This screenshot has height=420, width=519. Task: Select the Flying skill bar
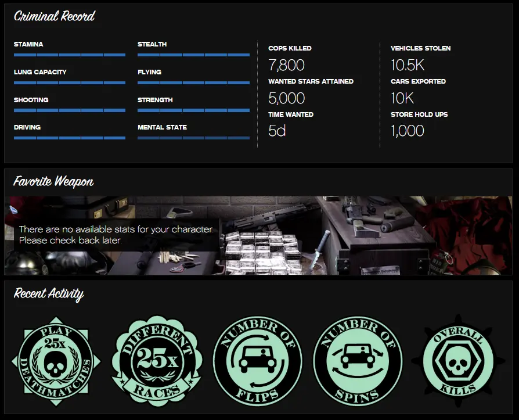pos(193,82)
